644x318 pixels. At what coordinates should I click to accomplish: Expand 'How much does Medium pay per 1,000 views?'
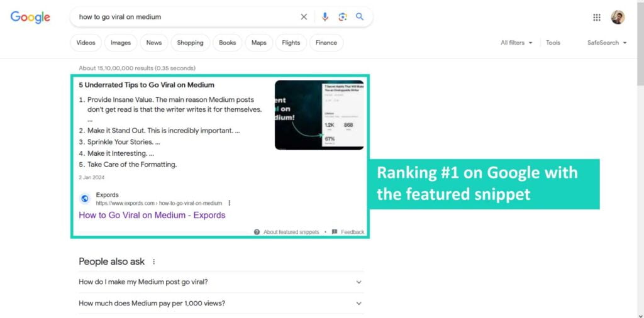221,304
